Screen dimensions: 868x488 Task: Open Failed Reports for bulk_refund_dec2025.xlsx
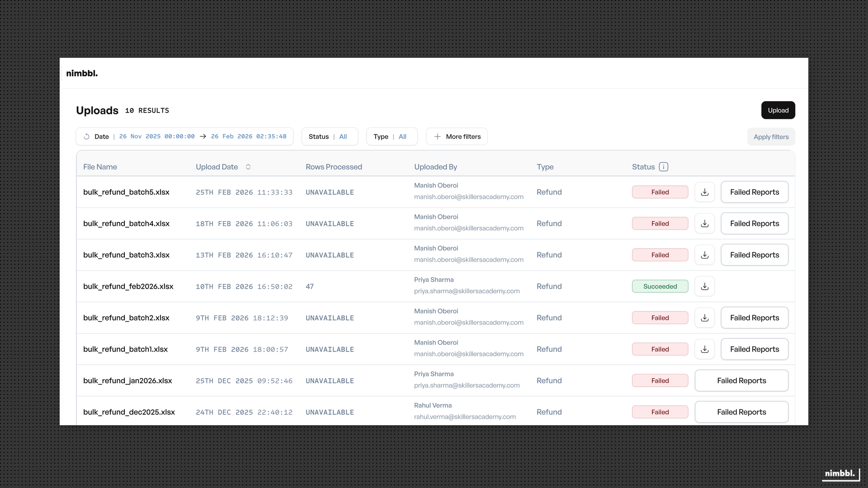[741, 412]
